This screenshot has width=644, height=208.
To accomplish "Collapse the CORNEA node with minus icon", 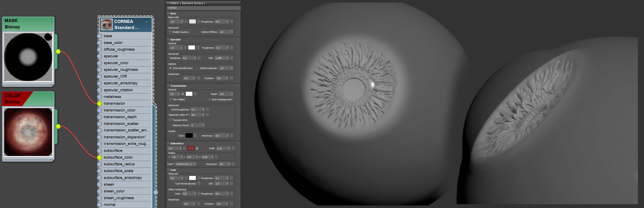I will (147, 22).
